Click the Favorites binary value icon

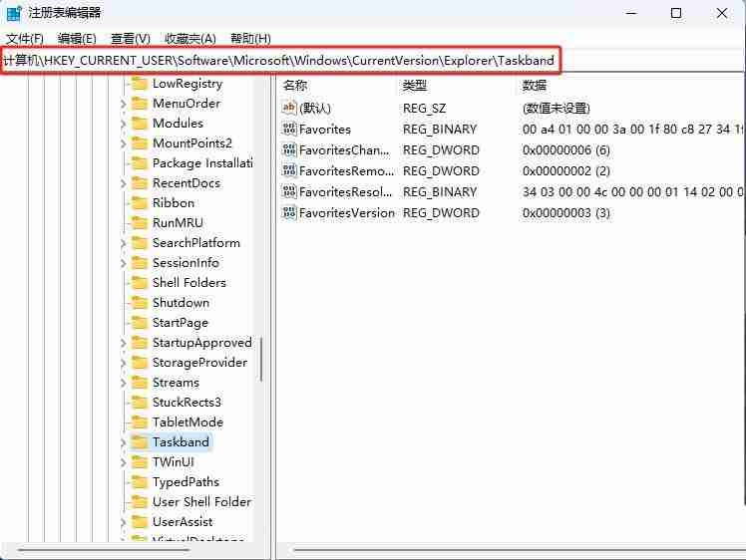(x=289, y=129)
